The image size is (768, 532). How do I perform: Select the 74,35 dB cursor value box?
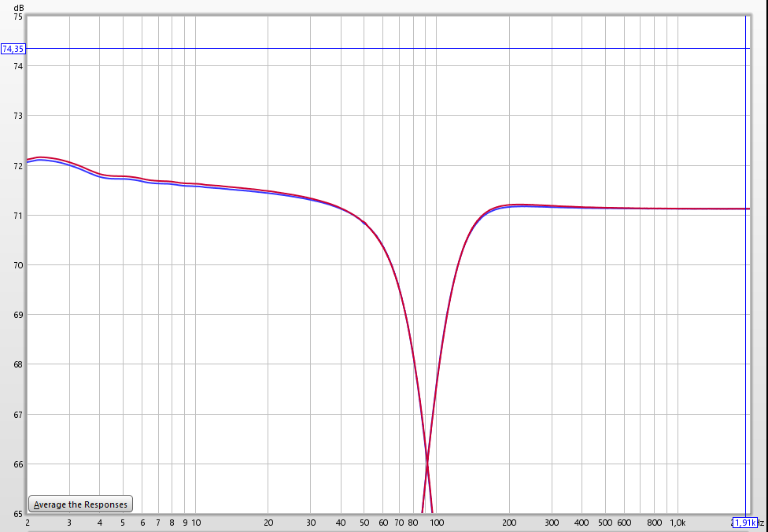(13, 49)
